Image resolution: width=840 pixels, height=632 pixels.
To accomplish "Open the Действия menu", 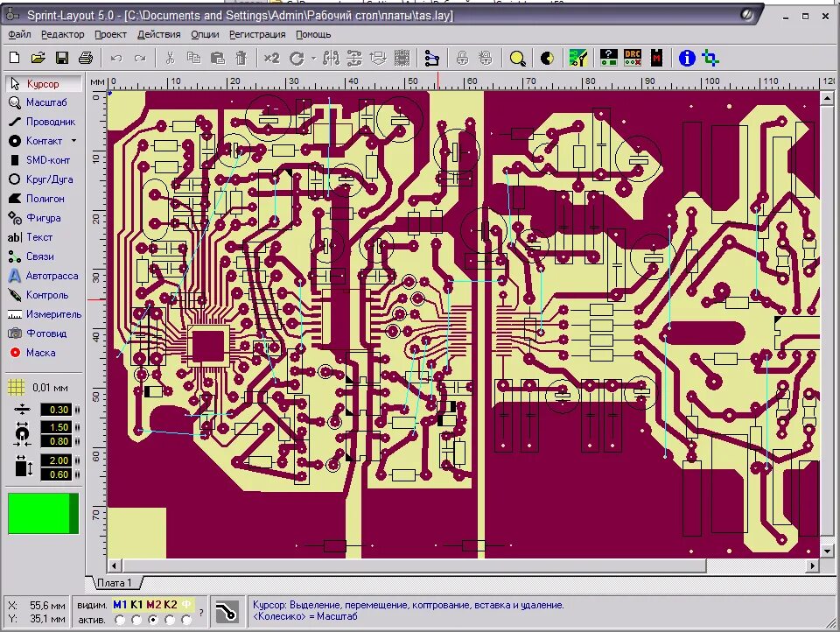I will (x=158, y=34).
